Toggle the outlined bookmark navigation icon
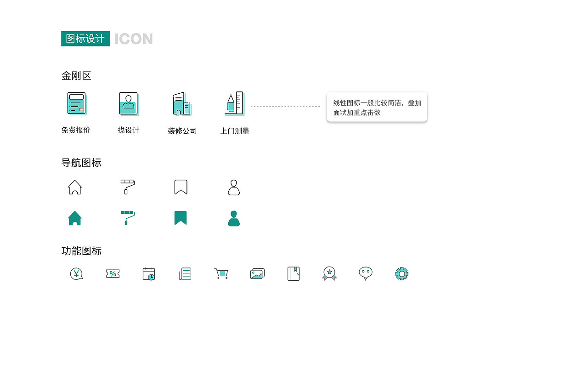The height and width of the screenshot is (392, 588). tap(181, 187)
